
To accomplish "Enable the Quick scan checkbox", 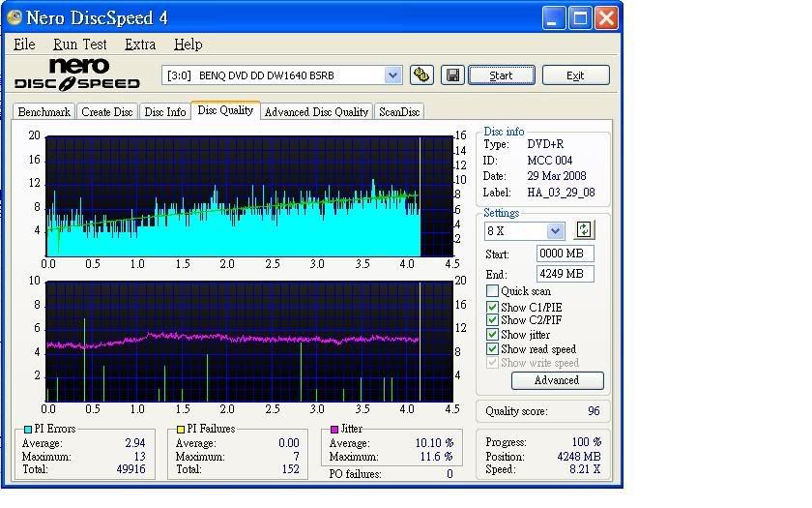I will [492, 290].
